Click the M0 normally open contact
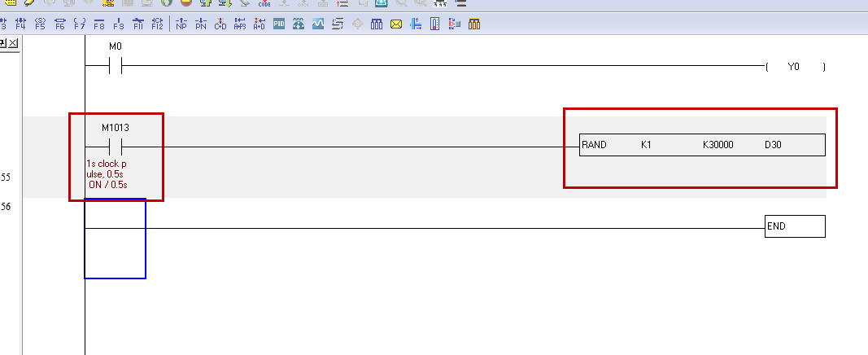868x355 pixels. pyautogui.click(x=115, y=67)
